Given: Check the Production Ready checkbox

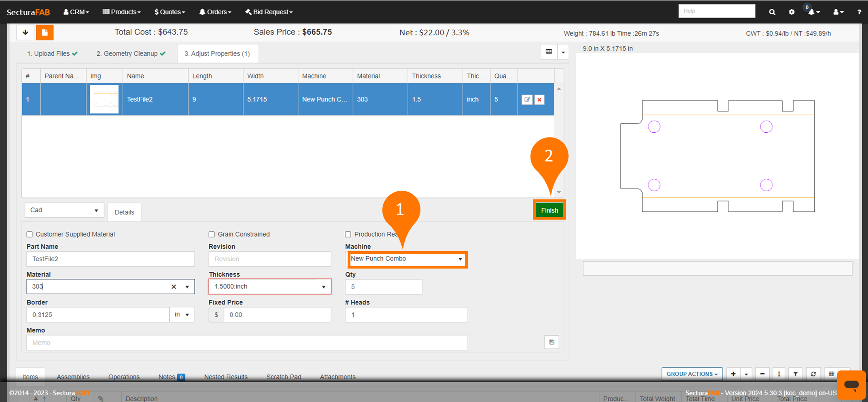Looking at the screenshot, I should [x=348, y=235].
